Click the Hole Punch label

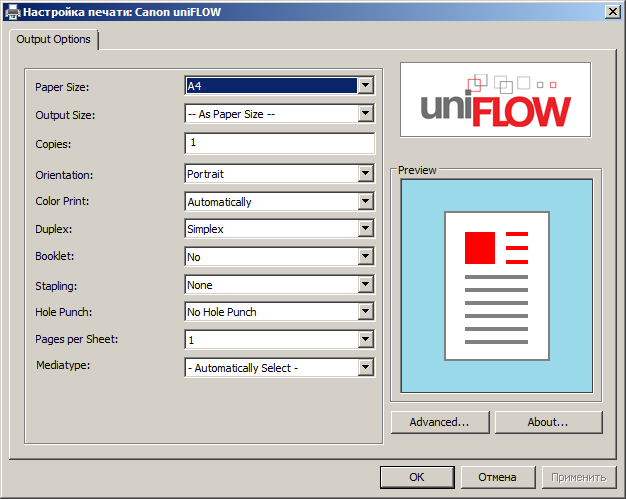(63, 312)
